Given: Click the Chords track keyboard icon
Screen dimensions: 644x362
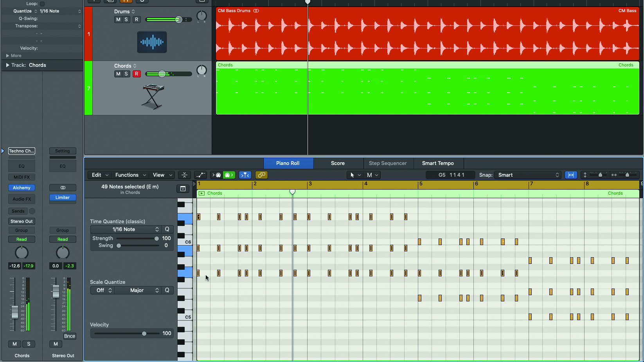Looking at the screenshot, I should point(153,96).
